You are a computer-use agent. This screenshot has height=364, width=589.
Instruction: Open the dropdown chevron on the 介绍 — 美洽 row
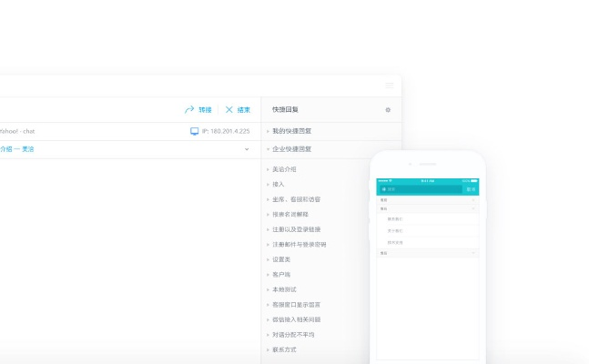coord(247,149)
